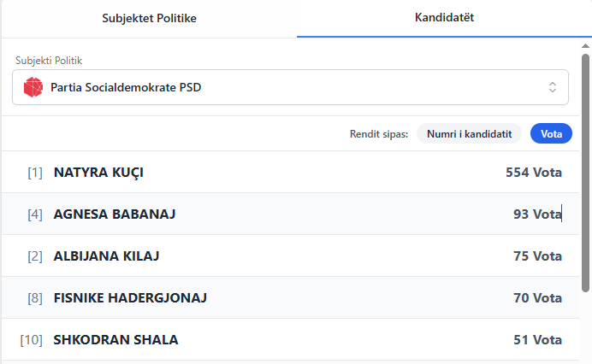592x364 pixels.
Task: Select the Kandidatët tab
Action: (x=444, y=18)
